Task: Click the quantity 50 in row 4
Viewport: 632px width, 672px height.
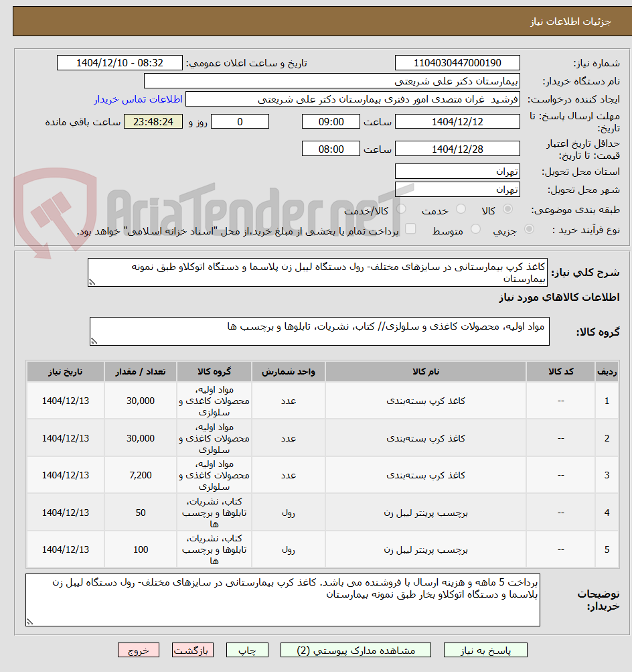Action: (141, 513)
